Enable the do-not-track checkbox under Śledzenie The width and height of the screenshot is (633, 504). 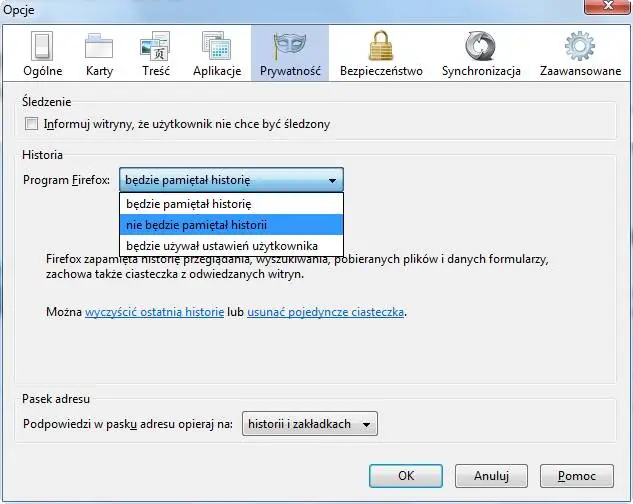(32, 124)
